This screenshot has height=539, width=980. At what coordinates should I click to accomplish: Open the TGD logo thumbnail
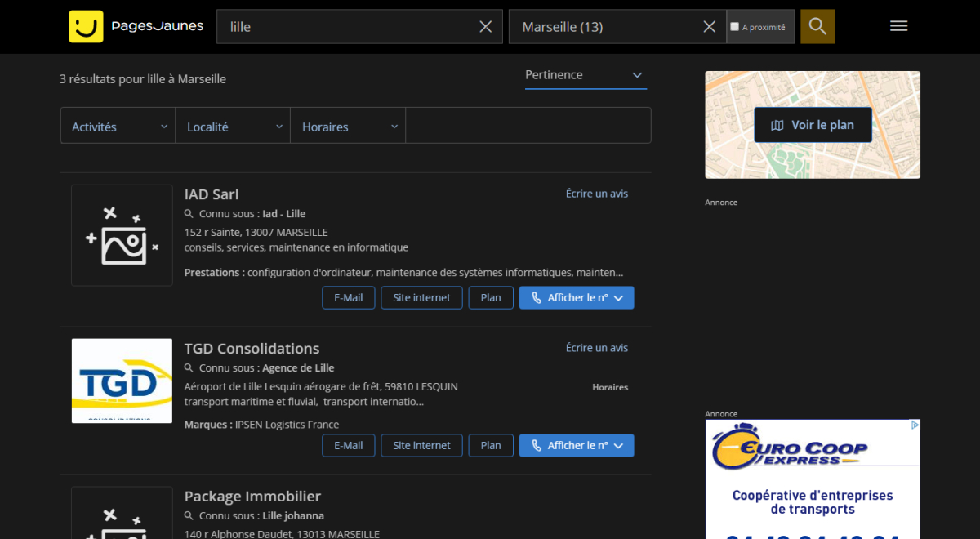(x=122, y=381)
